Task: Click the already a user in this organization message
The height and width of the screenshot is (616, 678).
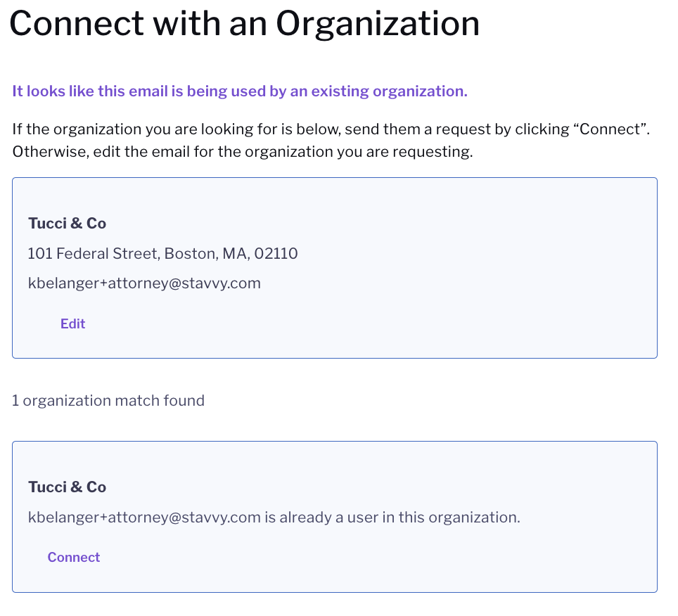Action: point(274,518)
